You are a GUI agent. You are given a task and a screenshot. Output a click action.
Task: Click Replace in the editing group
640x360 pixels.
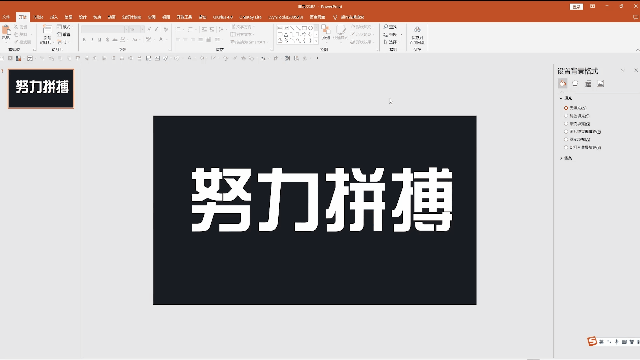pos(392,34)
